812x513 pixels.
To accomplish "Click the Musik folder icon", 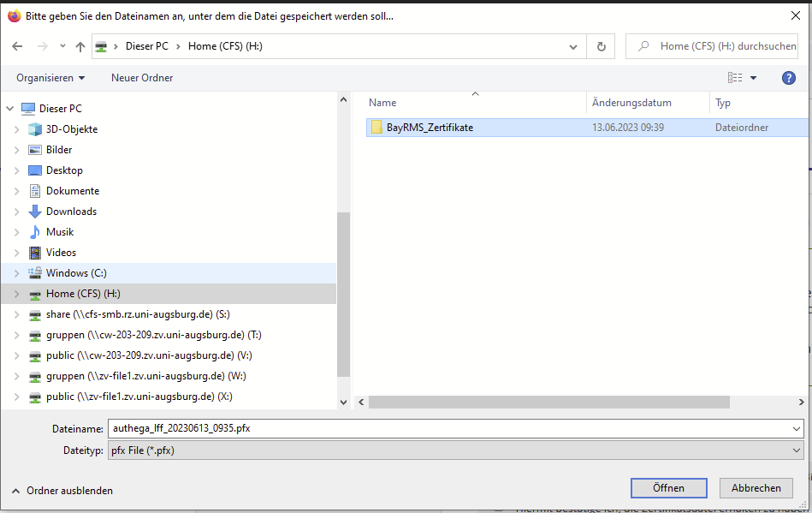I will 35,232.
